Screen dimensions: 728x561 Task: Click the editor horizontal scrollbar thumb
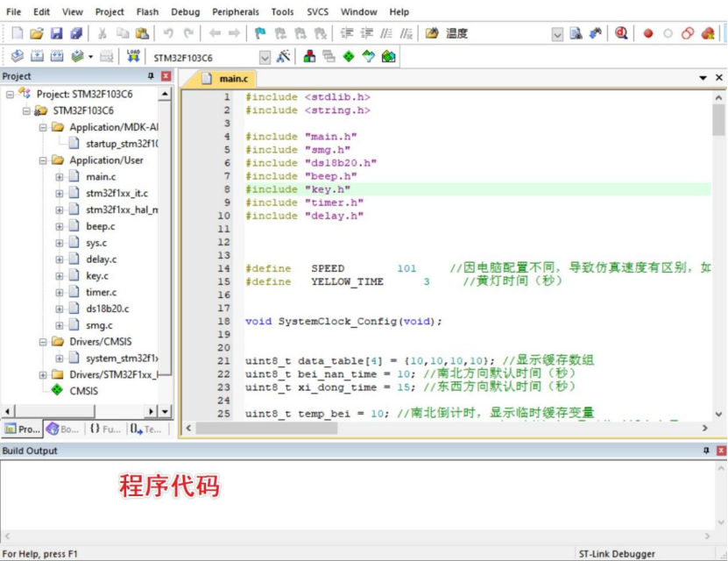[x=266, y=428]
